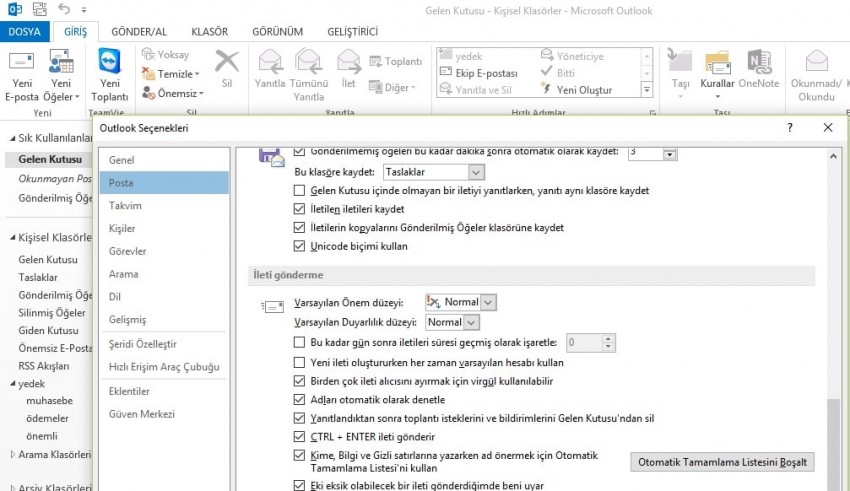Viewport: 850px width, 491px height.
Task: Collapse the Kişisel Klasörler tree
Action: pyautogui.click(x=12, y=237)
